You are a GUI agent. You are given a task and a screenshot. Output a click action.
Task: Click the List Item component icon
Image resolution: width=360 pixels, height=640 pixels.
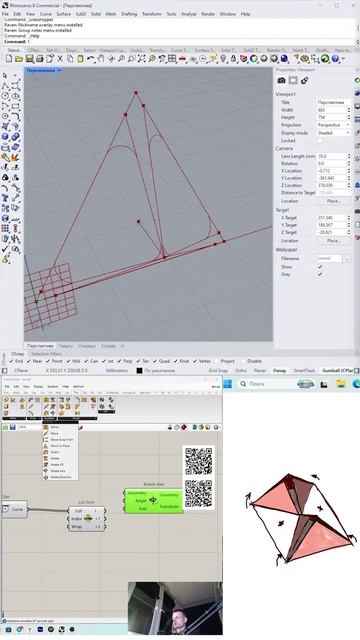[x=88, y=518]
